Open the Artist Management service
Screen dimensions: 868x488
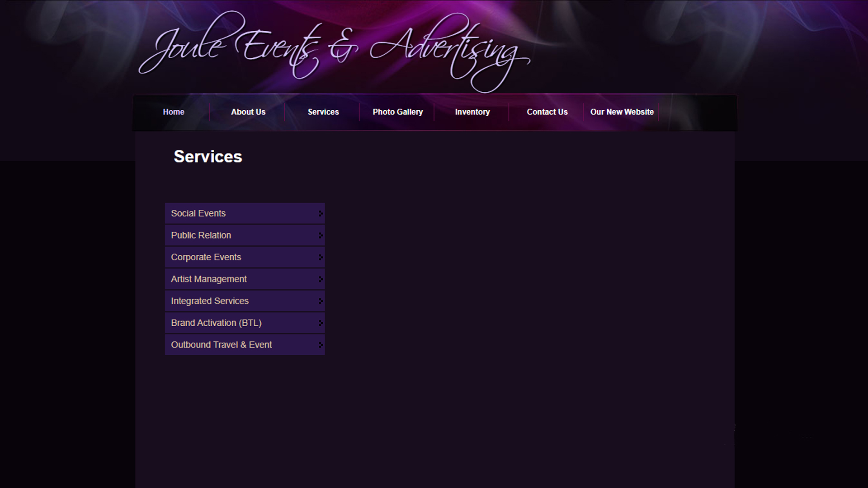pos(245,279)
